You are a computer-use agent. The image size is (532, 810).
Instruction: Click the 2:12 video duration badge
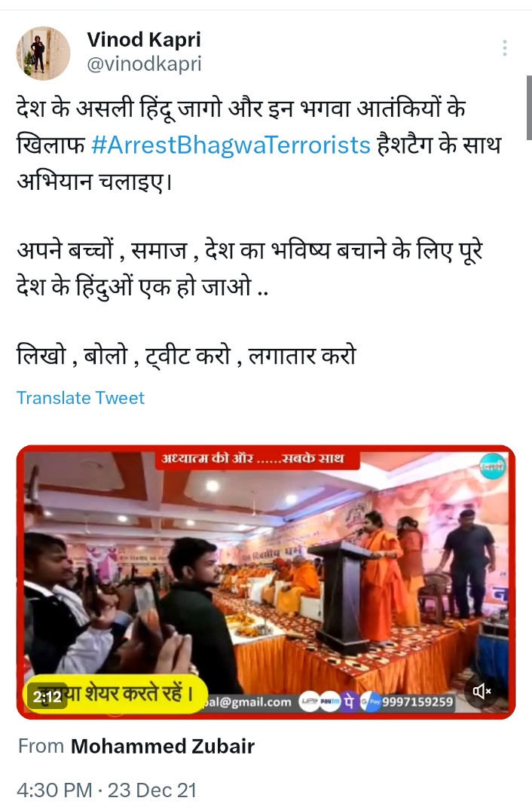[x=47, y=697]
